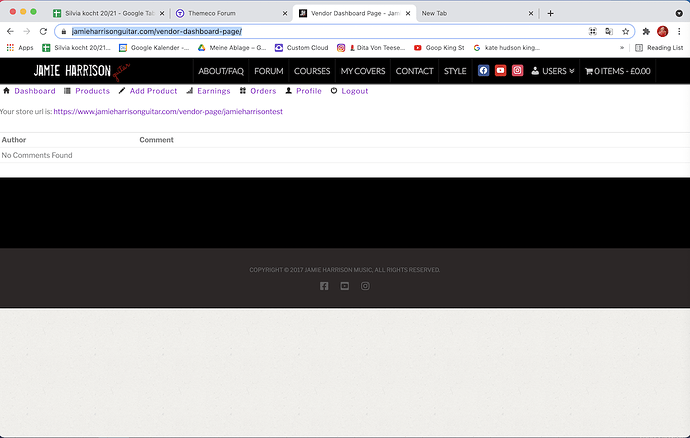Click the padlock site info icon
Screen dimensions: 690x438
[64, 32]
